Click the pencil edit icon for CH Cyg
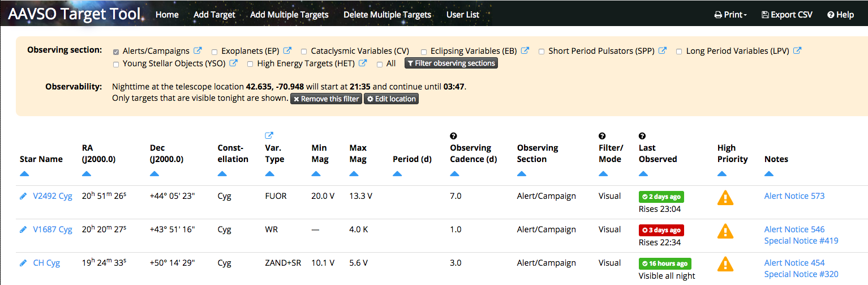Image resolution: width=868 pixels, height=285 pixels. click(23, 263)
